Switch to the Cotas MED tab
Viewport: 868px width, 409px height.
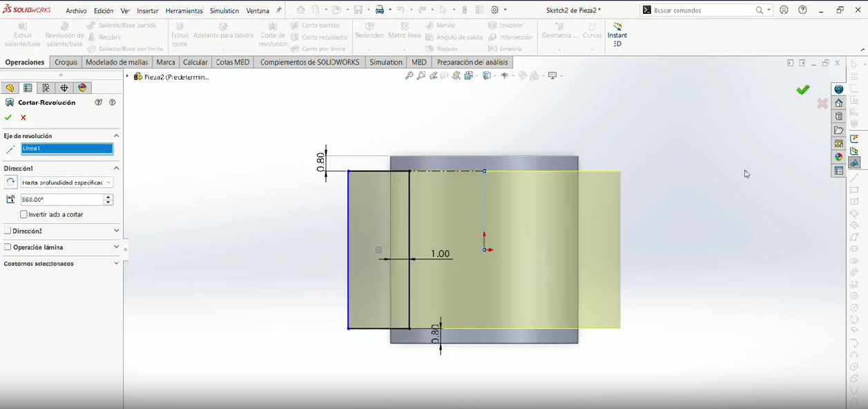click(x=233, y=62)
